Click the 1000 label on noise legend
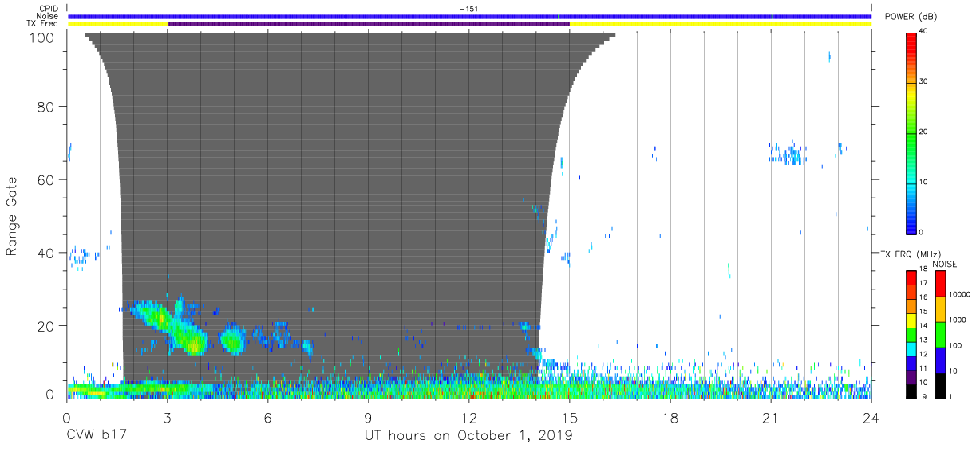 (x=958, y=320)
